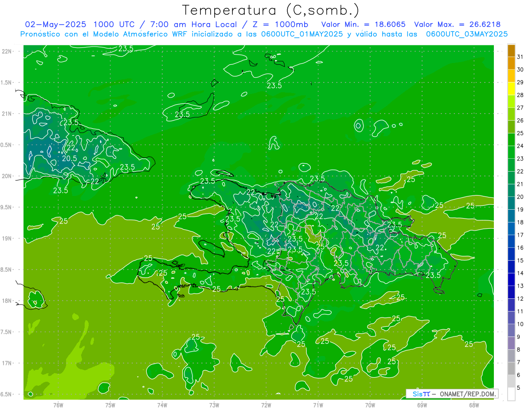Click the "76W" longitude axis label
Viewport: 532px width, 411px height.
[x=58, y=406]
